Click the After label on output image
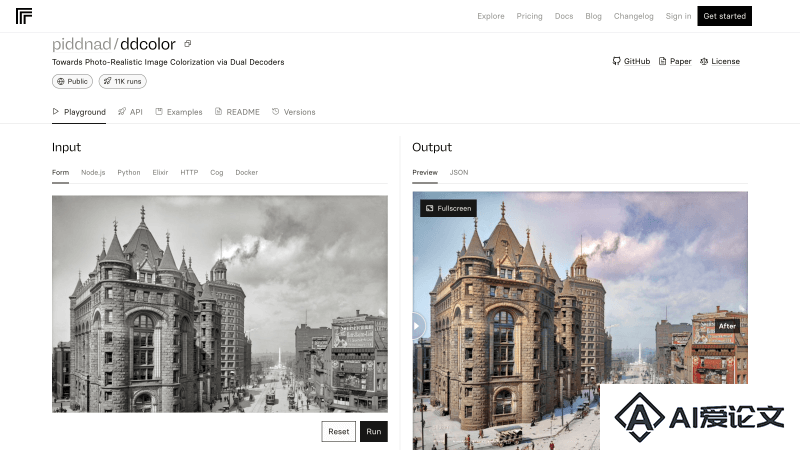Viewport: 800px width, 450px height. 727,326
